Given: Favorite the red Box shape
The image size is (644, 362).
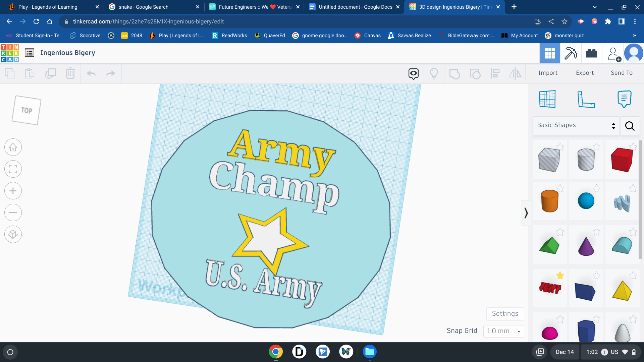Looking at the screenshot, I should tap(633, 146).
